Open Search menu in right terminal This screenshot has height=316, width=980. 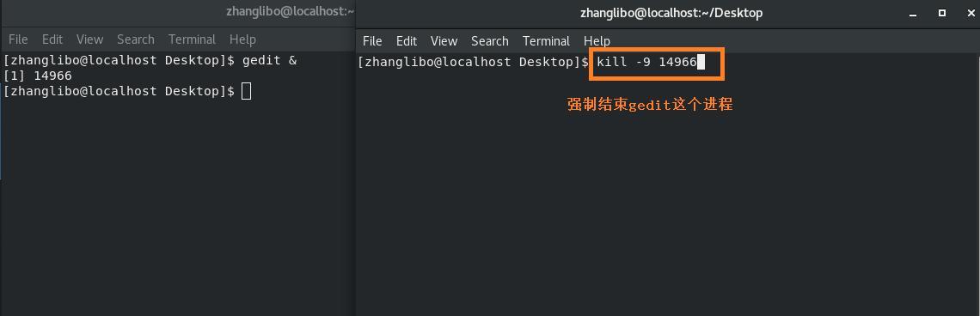tap(489, 41)
